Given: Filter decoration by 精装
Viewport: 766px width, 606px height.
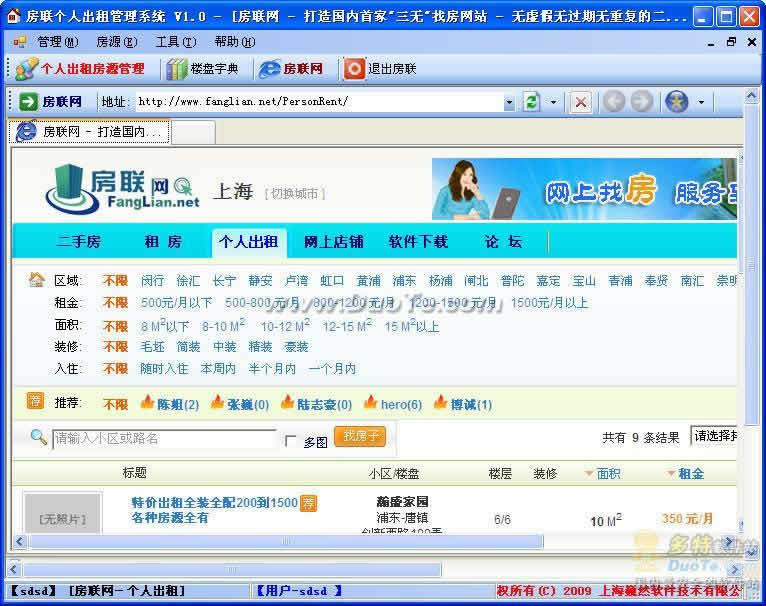Looking at the screenshot, I should [x=260, y=347].
